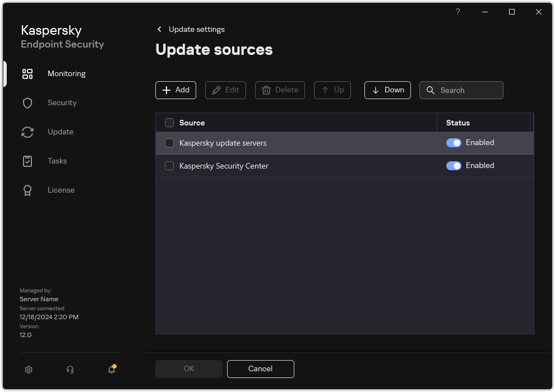Disable the Kaspersky update servers toggle

point(454,143)
